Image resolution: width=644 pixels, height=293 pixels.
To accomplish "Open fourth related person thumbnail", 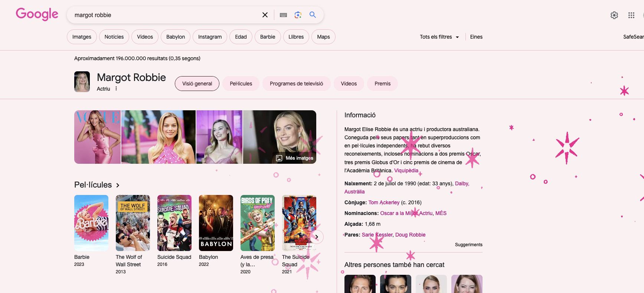I will pyautogui.click(x=467, y=284).
